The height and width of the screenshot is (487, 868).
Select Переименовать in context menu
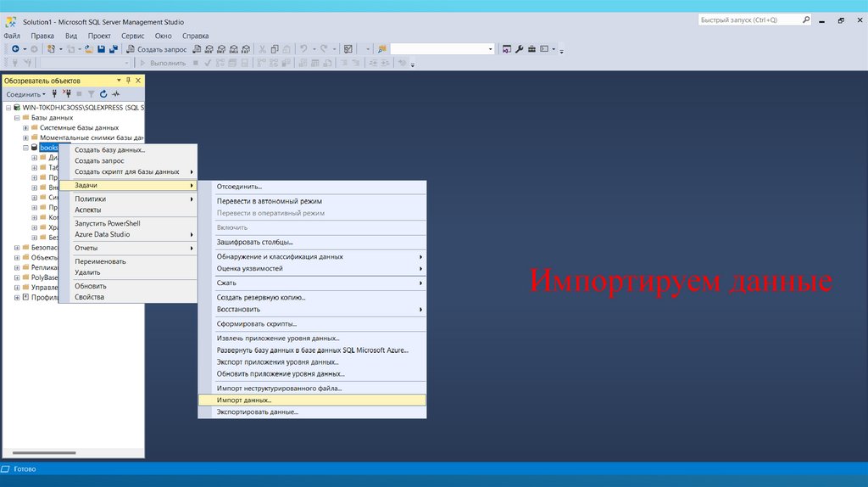point(128,261)
